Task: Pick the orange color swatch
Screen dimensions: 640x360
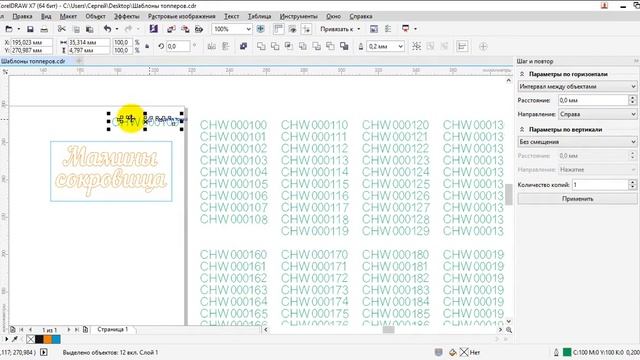Action: (x=48, y=339)
